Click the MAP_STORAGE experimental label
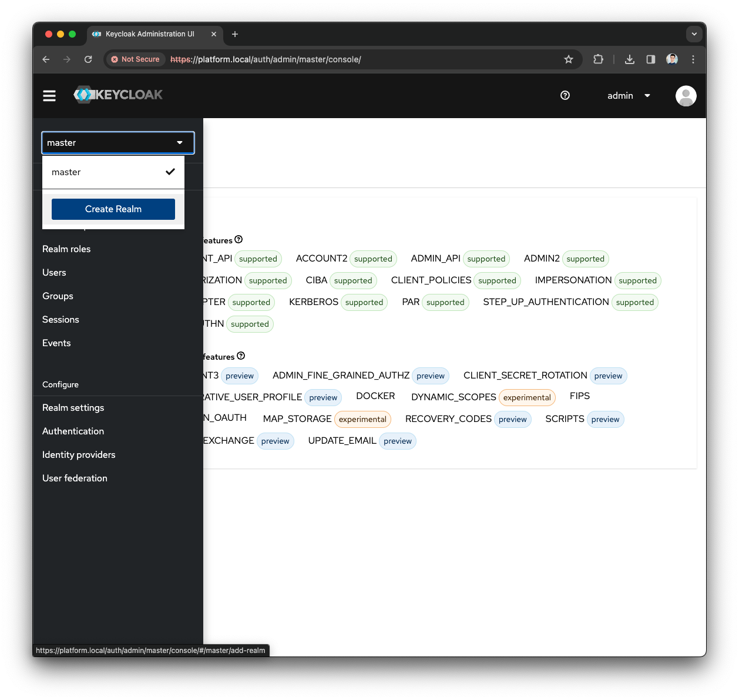Screen dimensions: 739x700 362,419
